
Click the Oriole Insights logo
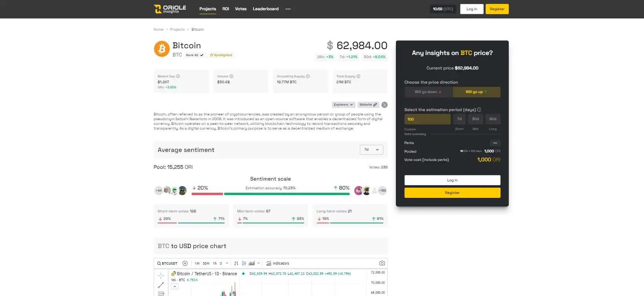pos(170,9)
